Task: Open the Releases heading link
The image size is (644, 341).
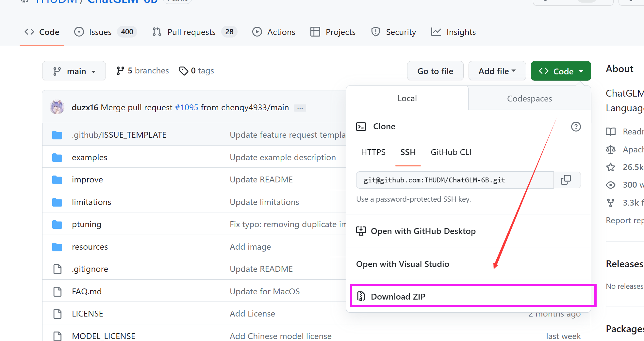Action: 624,264
